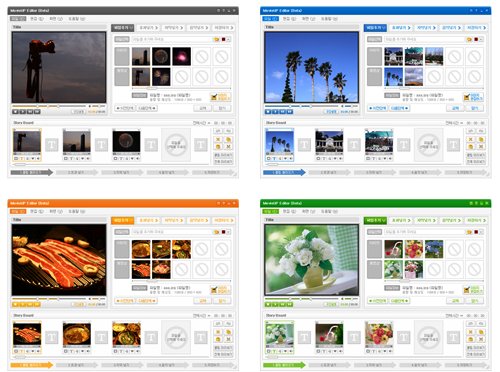500x372 pixels.
Task: Click next-step button with right arrow in blue window
Action: 399,108
